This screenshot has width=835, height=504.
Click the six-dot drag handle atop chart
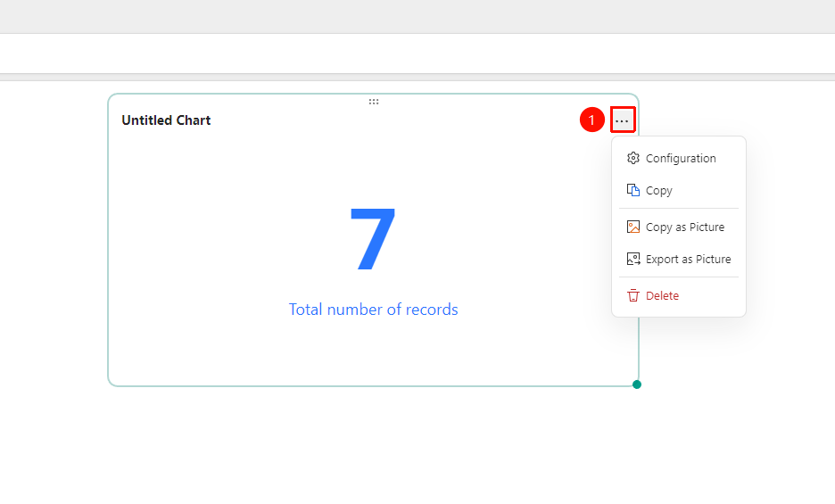coord(374,102)
